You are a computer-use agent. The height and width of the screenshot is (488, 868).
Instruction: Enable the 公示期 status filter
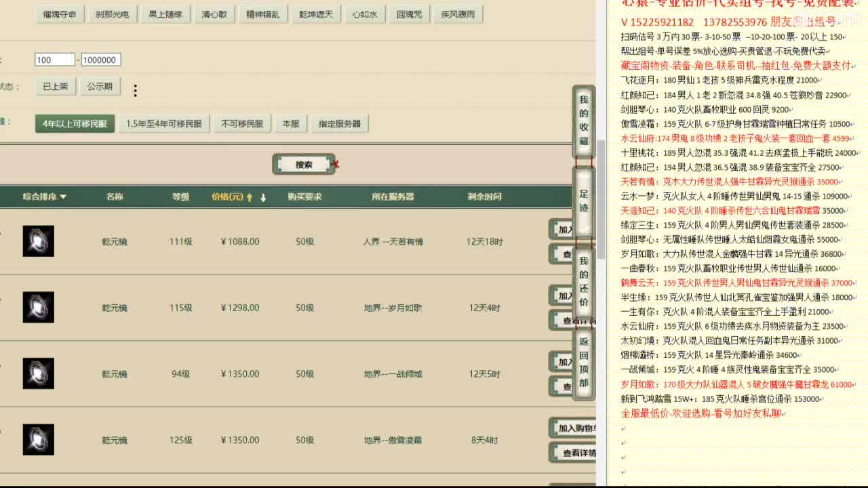tap(100, 87)
